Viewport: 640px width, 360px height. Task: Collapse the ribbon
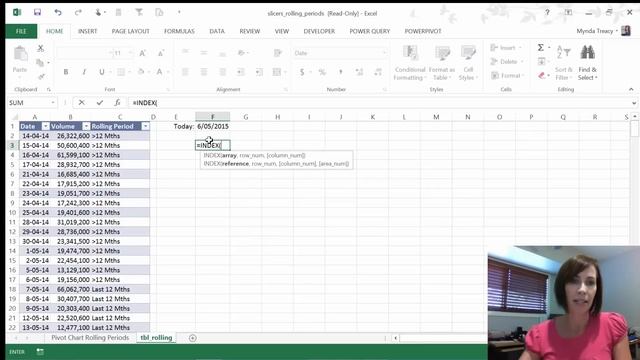[x=631, y=89]
